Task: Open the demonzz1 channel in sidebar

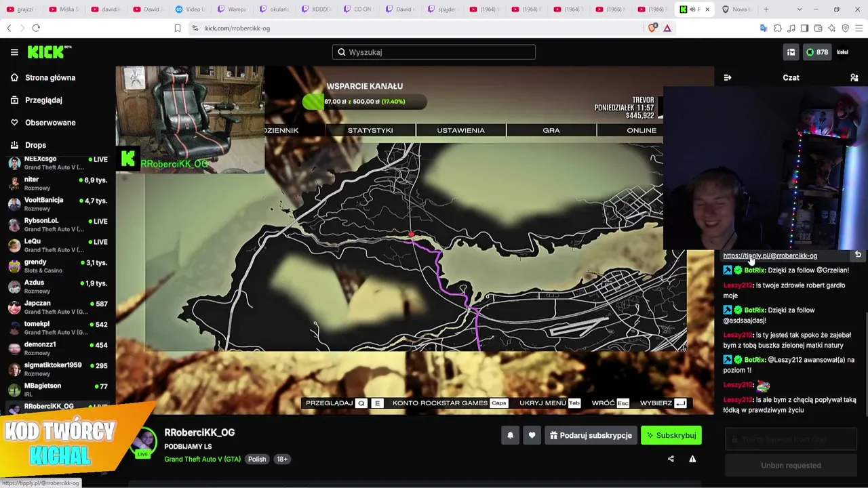Action: point(58,348)
